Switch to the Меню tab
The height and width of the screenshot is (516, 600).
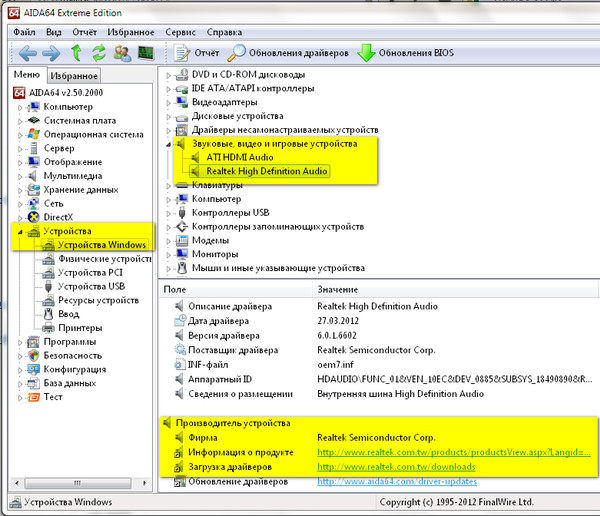pyautogui.click(x=27, y=74)
